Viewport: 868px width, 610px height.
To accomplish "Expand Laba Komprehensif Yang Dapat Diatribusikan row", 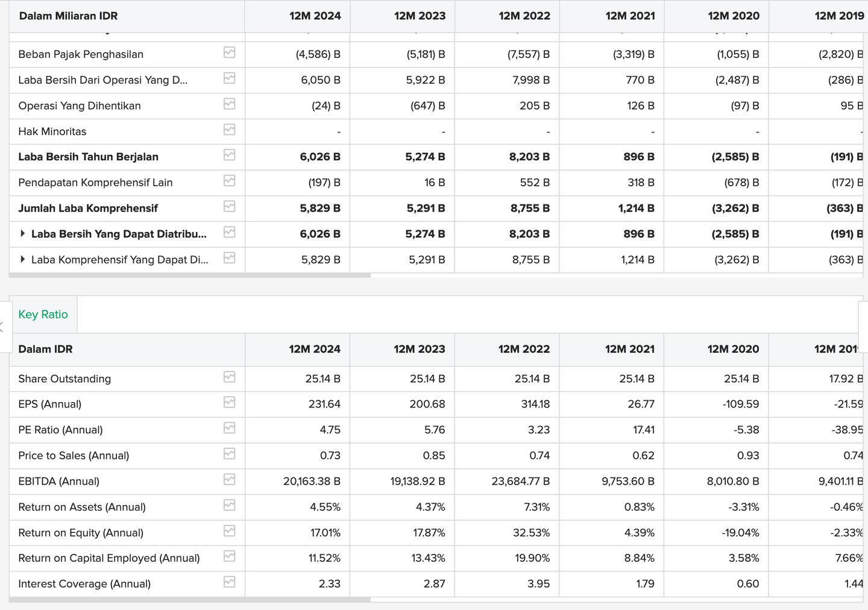I will [23, 259].
